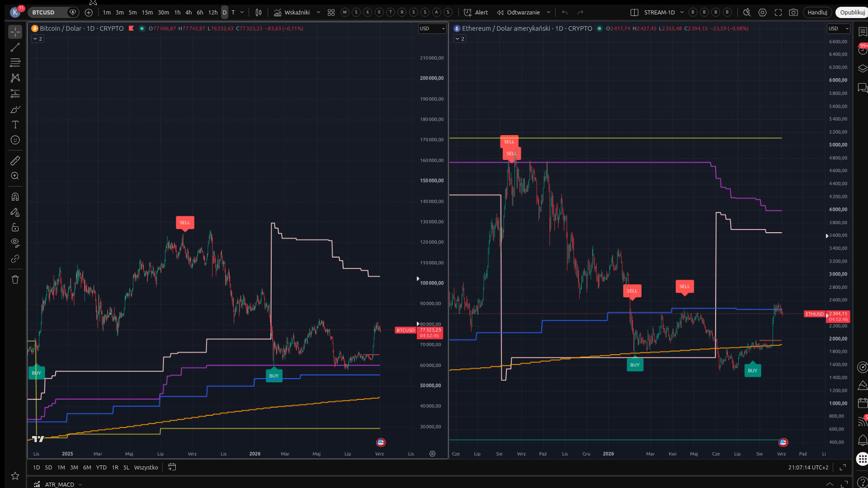Open the indicator templates grid

(331, 12)
